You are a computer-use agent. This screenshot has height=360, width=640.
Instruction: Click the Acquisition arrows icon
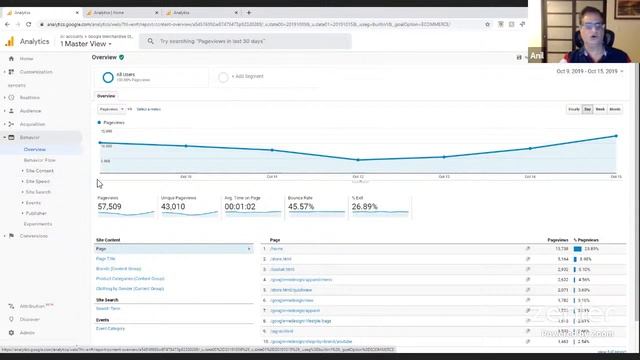pos(11,124)
